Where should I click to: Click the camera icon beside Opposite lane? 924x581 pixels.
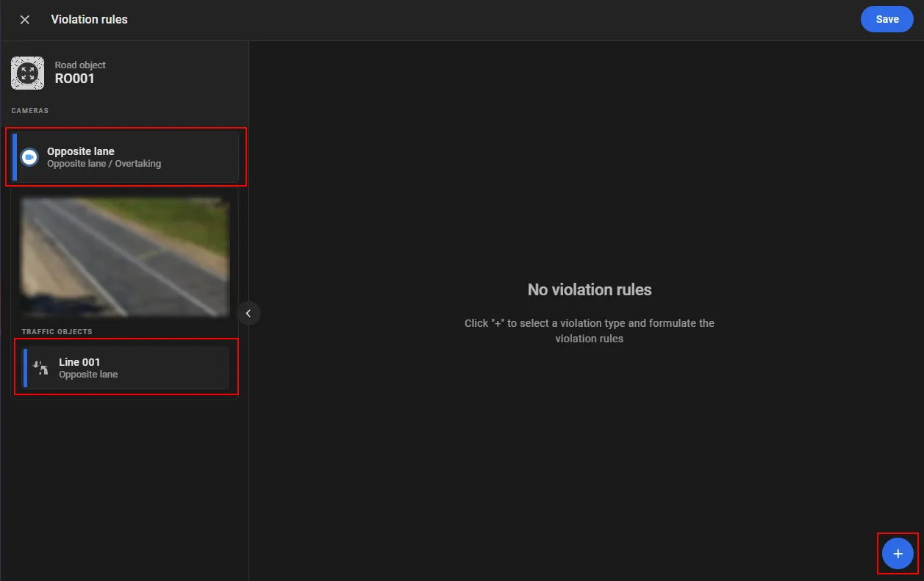29,157
